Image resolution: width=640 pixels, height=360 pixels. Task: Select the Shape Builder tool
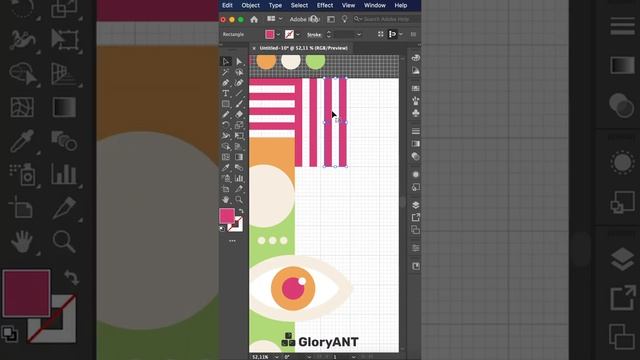pyautogui.click(x=226, y=147)
